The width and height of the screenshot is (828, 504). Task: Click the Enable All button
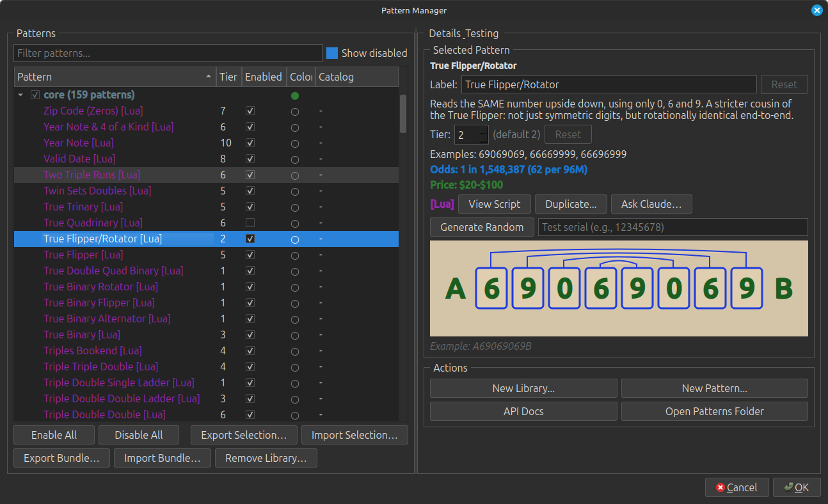54,435
